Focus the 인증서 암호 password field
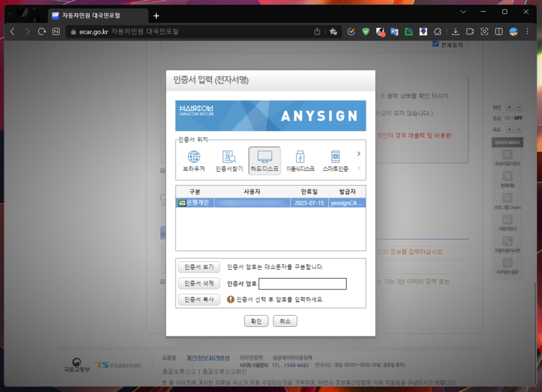 (302, 284)
